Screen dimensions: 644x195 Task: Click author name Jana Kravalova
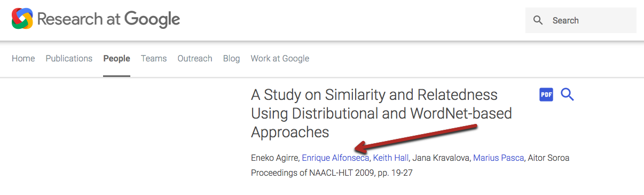tap(441, 158)
